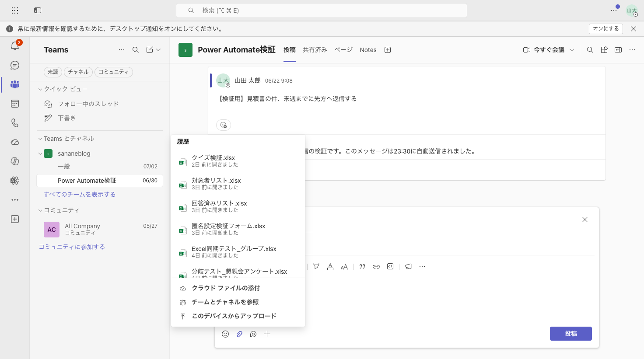This screenshot has width=644, height=359.
Task: Insert a link in message
Action: [x=376, y=267]
